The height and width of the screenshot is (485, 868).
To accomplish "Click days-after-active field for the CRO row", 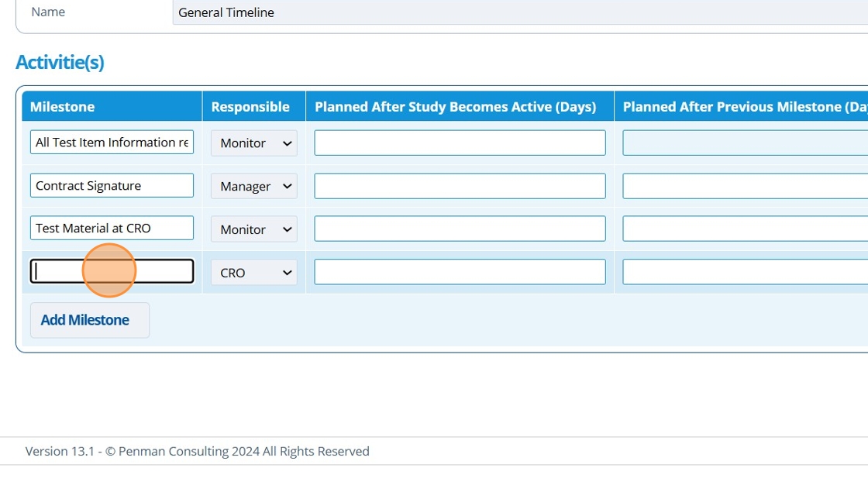I will [x=460, y=272].
